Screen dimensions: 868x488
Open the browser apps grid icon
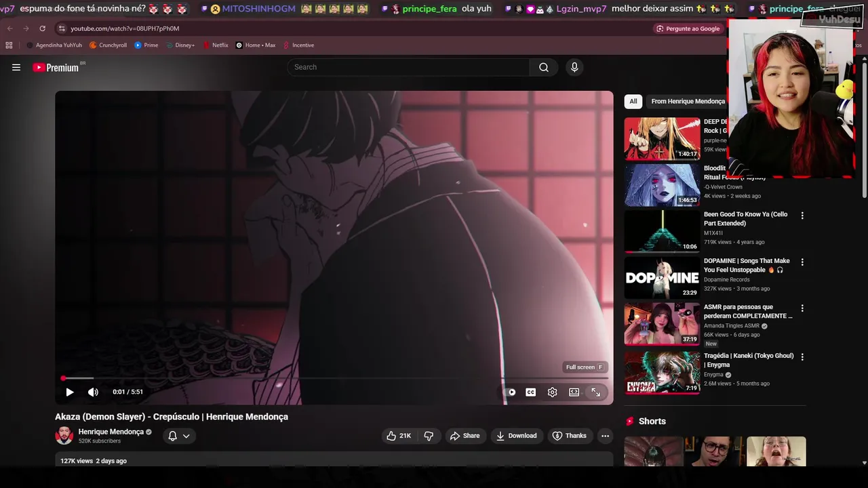[x=9, y=45]
